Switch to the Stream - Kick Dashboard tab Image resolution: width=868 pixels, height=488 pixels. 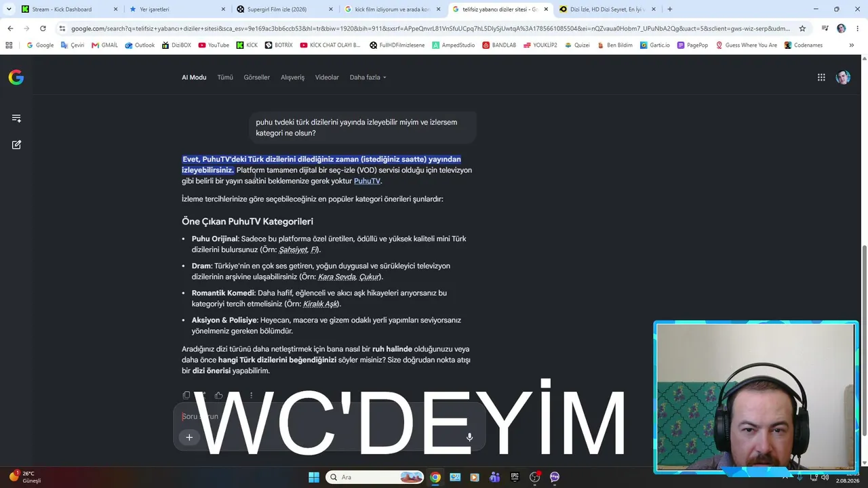click(69, 9)
